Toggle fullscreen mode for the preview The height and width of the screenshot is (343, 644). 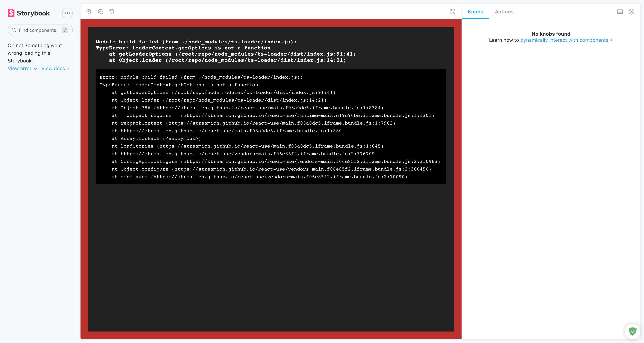point(453,12)
